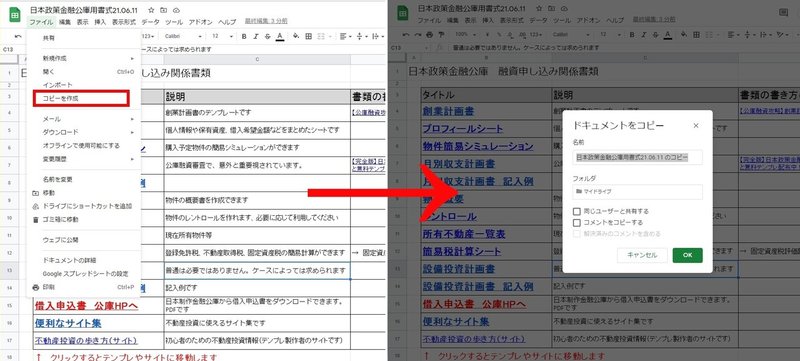Image resolution: width=800 pixels, height=361 pixels.
Task: Toggle italic in right screenshot toolbar
Action: 644,34
